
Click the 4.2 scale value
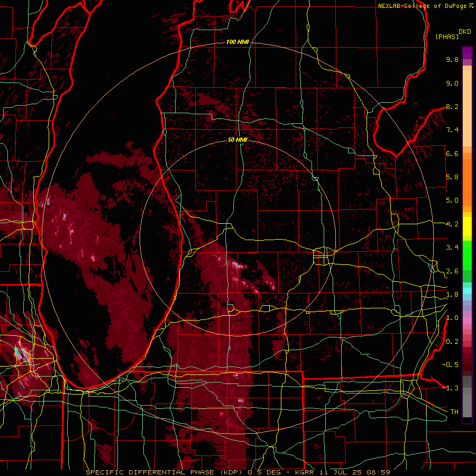coord(452,224)
